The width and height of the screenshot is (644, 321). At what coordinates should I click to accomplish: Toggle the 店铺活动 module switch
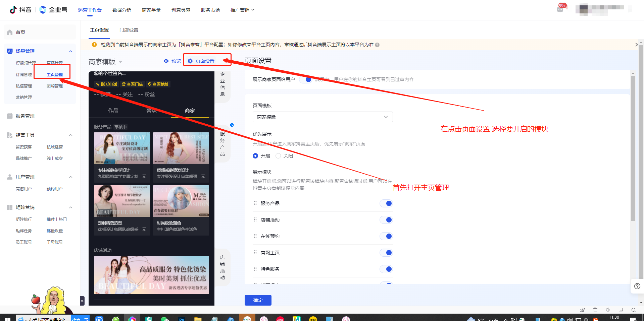[386, 220]
